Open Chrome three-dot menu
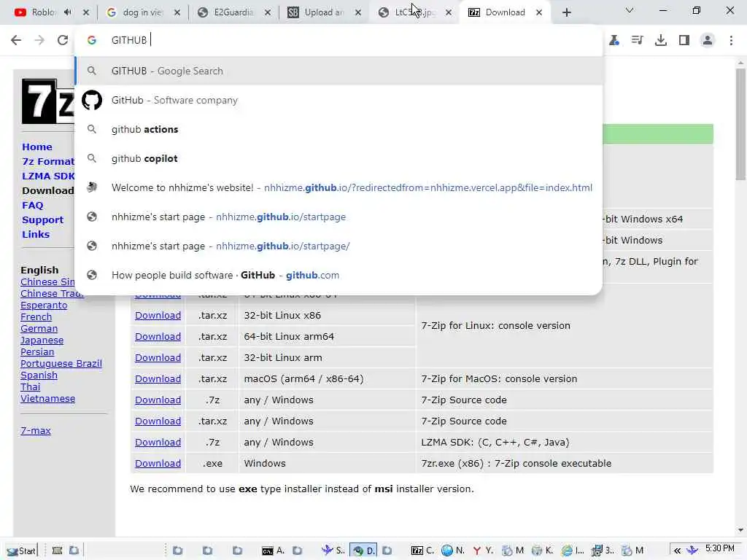 pyautogui.click(x=731, y=40)
